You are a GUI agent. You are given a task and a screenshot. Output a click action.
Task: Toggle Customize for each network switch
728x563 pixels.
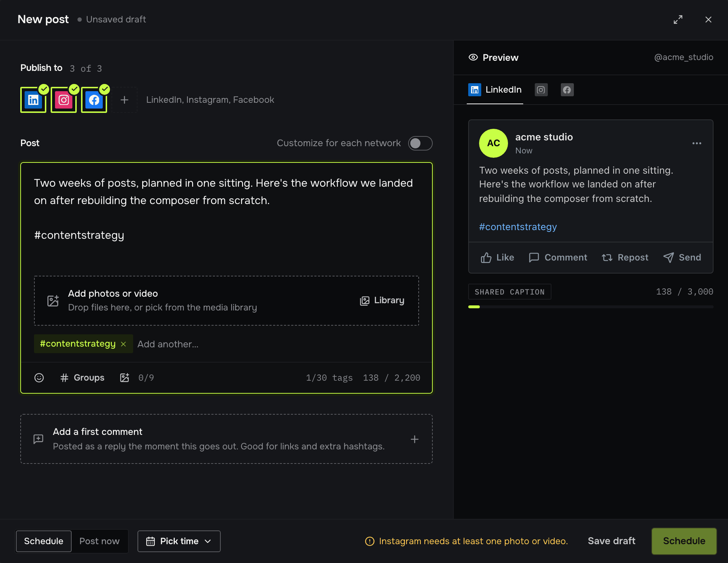420,143
